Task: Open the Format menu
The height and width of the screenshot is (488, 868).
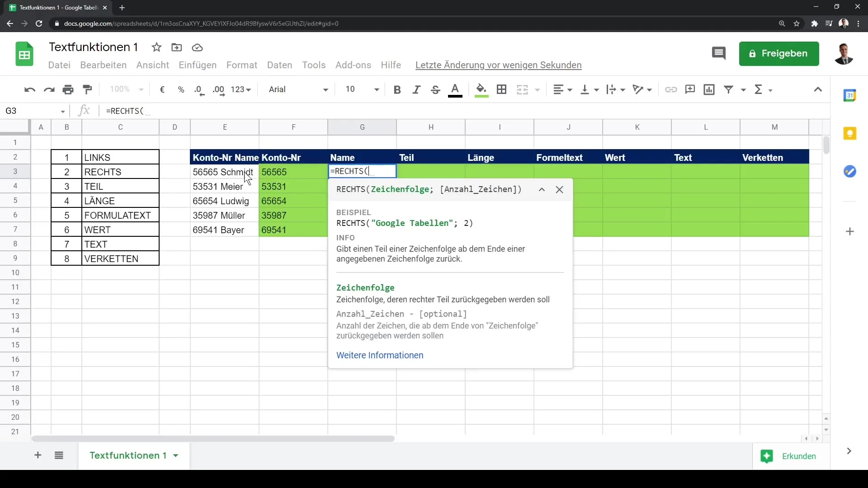Action: (242, 65)
